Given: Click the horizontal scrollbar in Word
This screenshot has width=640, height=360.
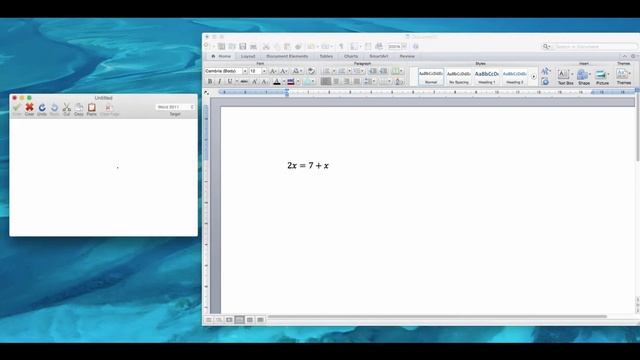Looking at the screenshot, I should click(437, 316).
